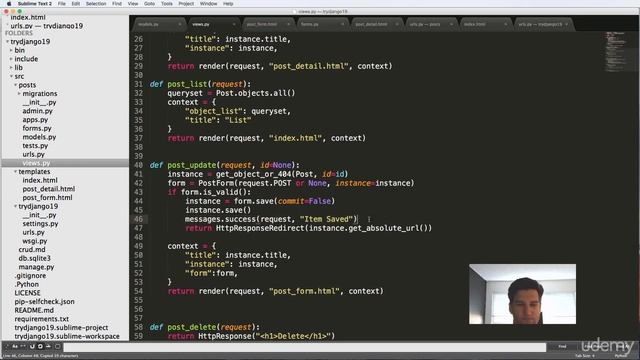Expand the include folder
640x360 pixels.
(x=11, y=59)
